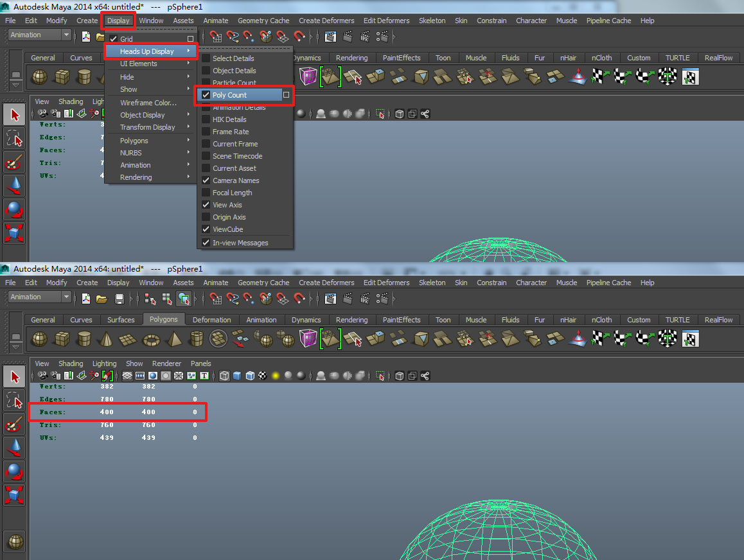744x560 pixels.
Task: Switch to wireframe display in lower panel
Action: pyautogui.click(x=224, y=376)
